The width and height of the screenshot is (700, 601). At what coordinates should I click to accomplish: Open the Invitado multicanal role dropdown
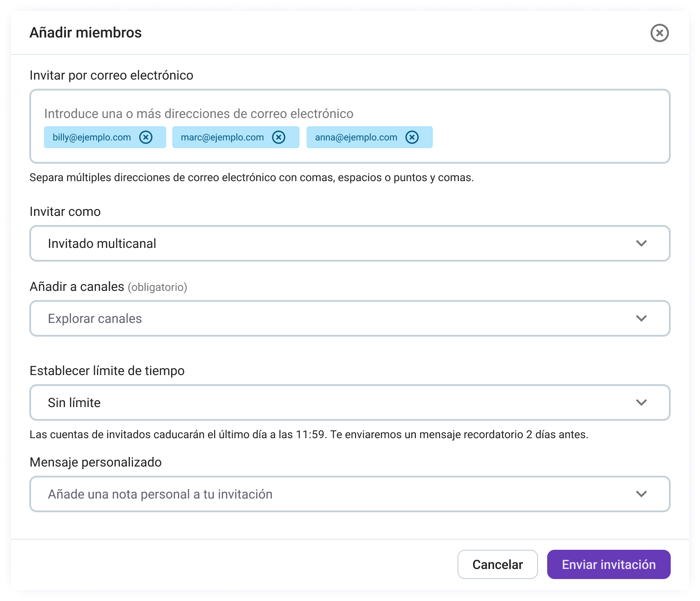(320, 243)
